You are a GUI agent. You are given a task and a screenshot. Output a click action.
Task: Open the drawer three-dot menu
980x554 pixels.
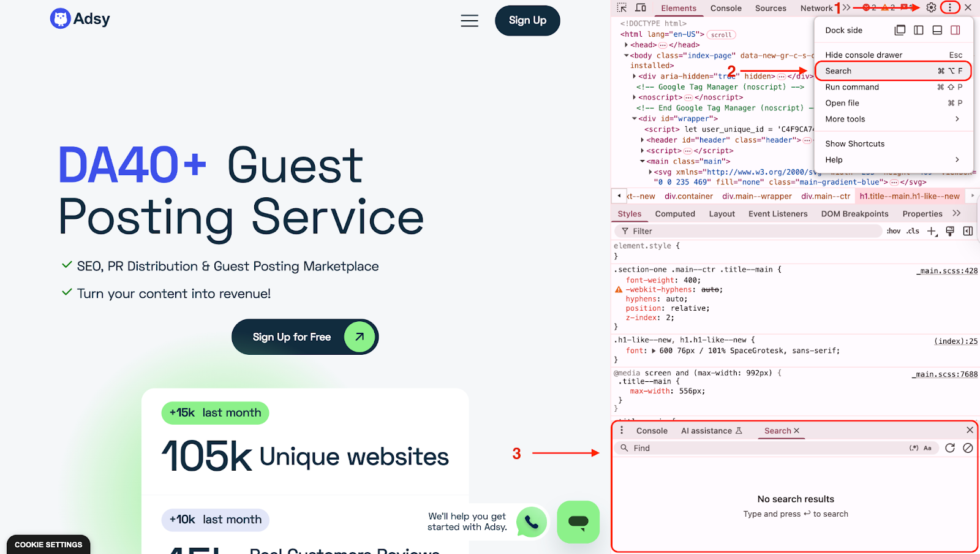pos(622,430)
